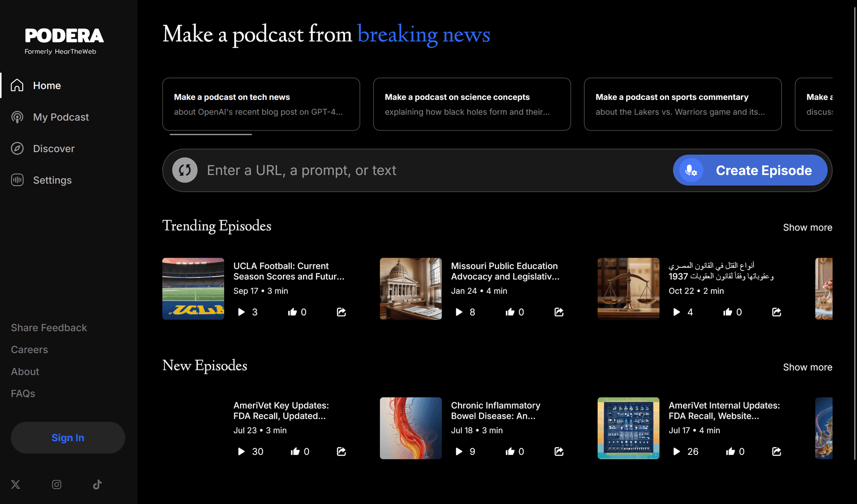Open the UCLA Football stadium thumbnail

pos(193,289)
